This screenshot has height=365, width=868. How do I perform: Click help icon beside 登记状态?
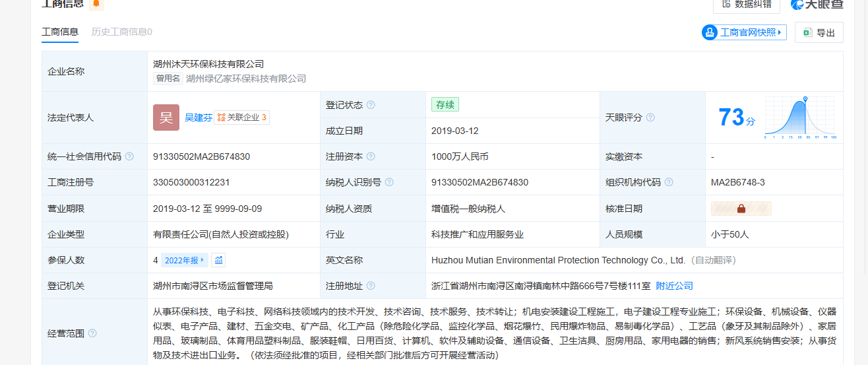(371, 105)
